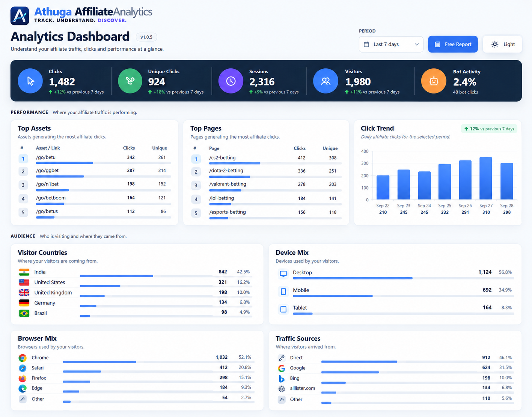Click the /lol-betting page row

pos(266,199)
